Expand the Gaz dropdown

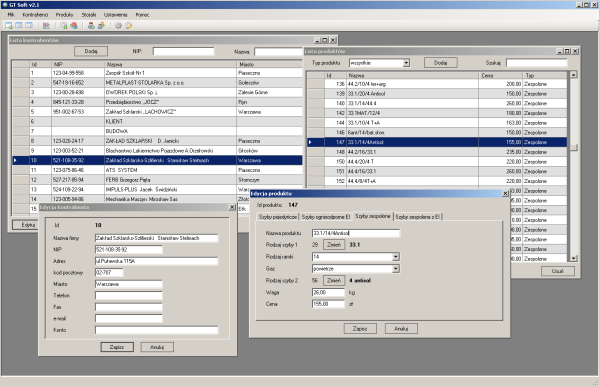(396, 269)
